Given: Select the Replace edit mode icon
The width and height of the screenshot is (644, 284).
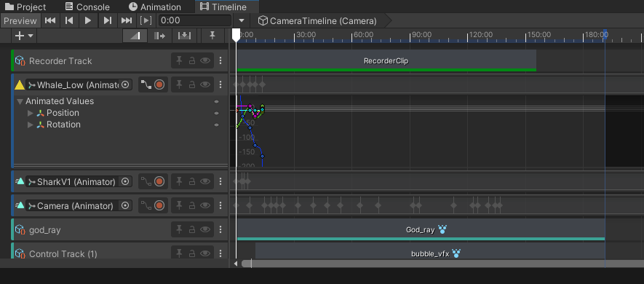Looking at the screenshot, I should tap(184, 36).
